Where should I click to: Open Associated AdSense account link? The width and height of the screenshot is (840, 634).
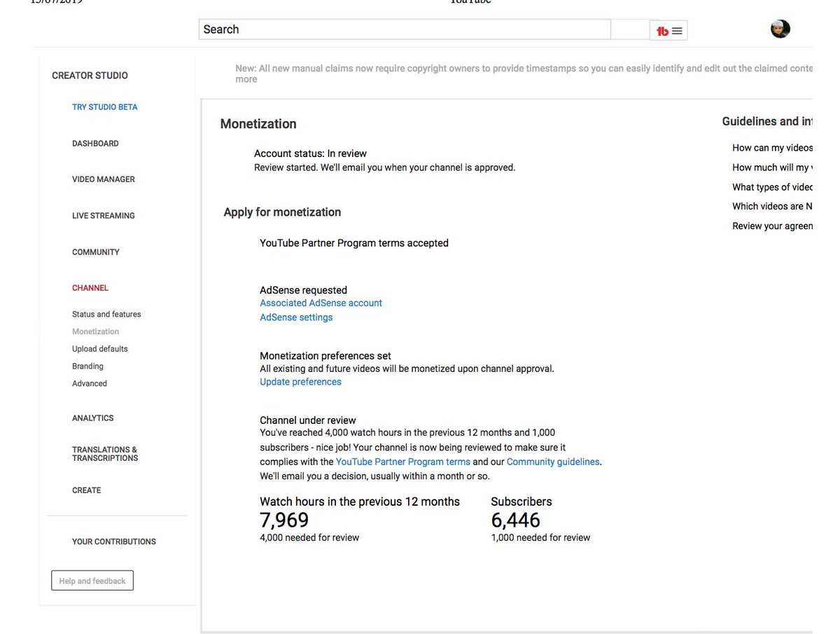(x=321, y=303)
